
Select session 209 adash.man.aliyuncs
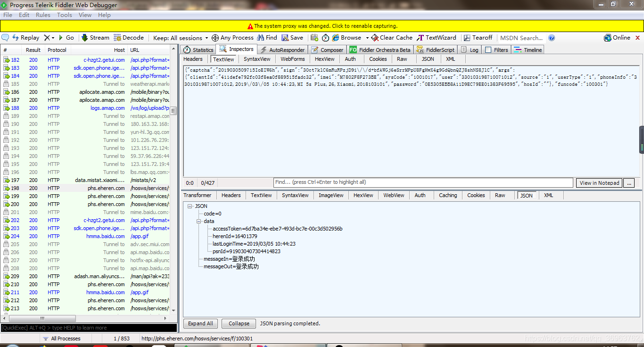point(86,276)
